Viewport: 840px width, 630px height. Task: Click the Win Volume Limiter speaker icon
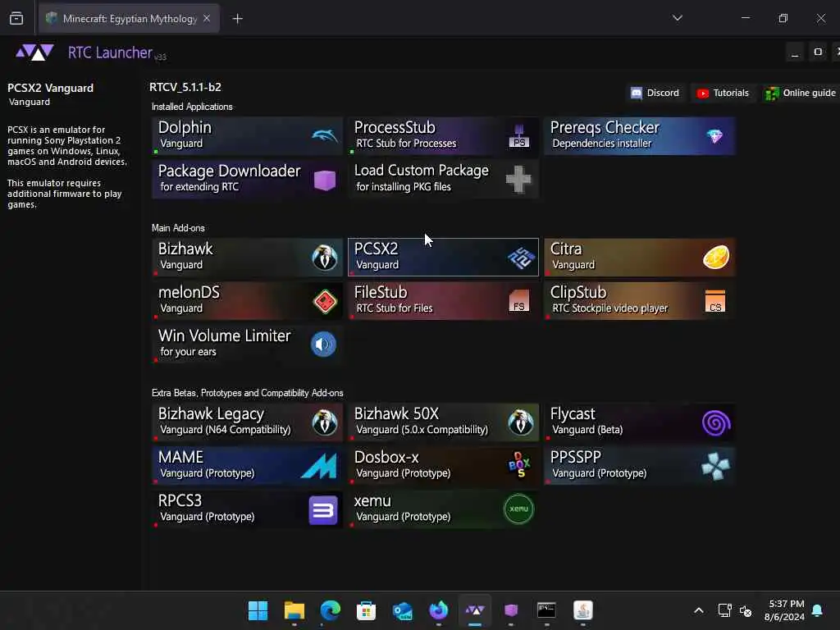coord(323,344)
